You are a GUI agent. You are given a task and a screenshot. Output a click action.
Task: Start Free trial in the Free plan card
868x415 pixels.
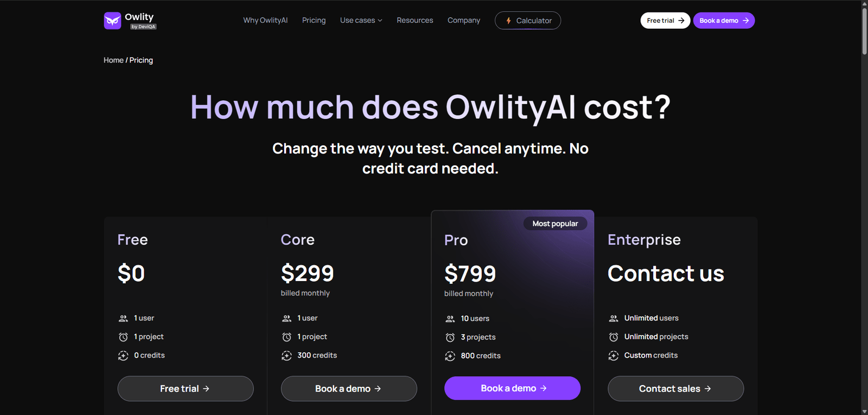[x=185, y=388]
